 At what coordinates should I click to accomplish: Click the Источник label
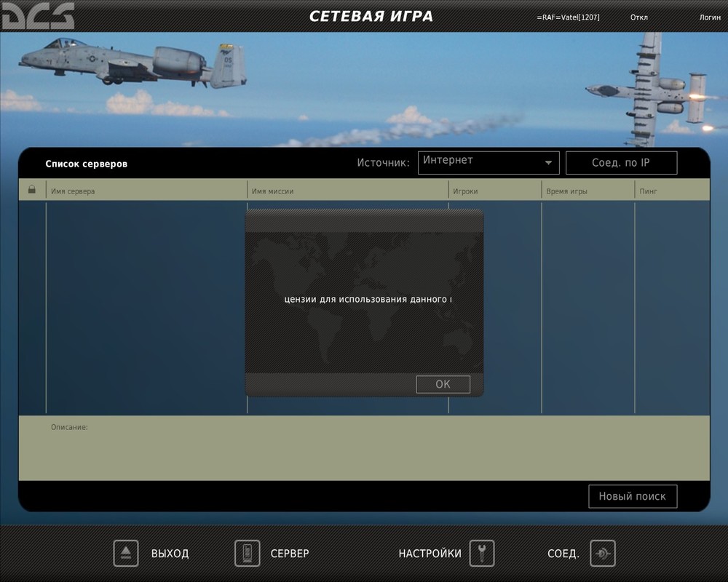(x=384, y=163)
